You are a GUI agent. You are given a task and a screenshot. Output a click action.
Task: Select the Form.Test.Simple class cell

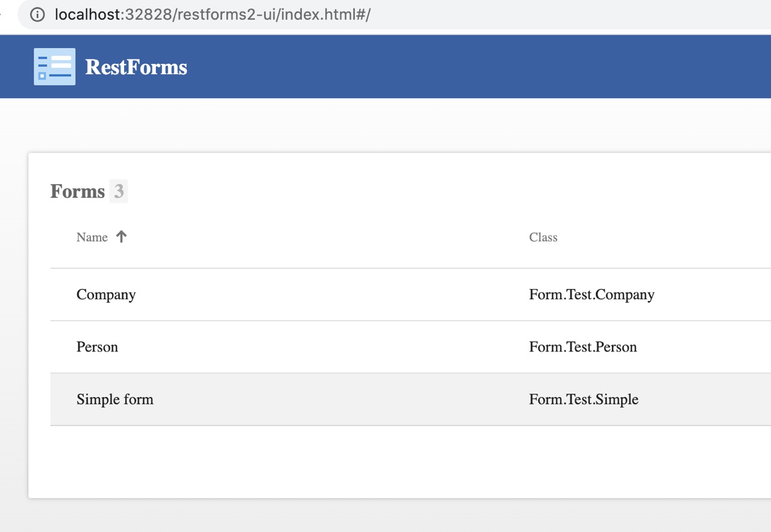pos(584,400)
